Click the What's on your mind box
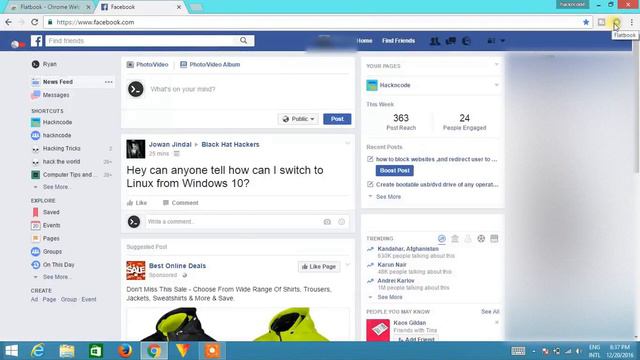 click(x=182, y=89)
